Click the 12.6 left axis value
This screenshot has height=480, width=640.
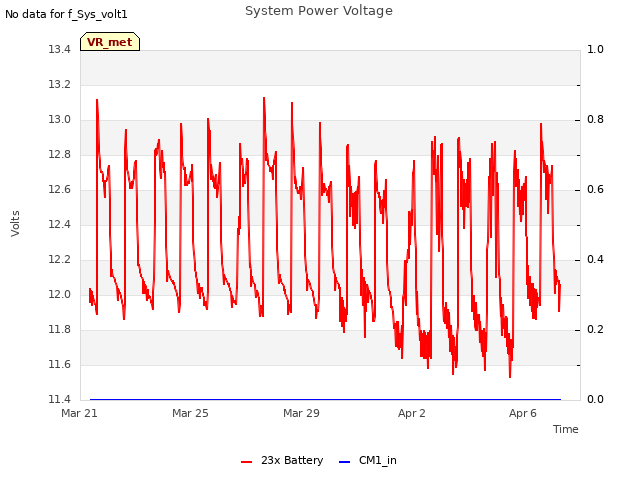[60, 189]
